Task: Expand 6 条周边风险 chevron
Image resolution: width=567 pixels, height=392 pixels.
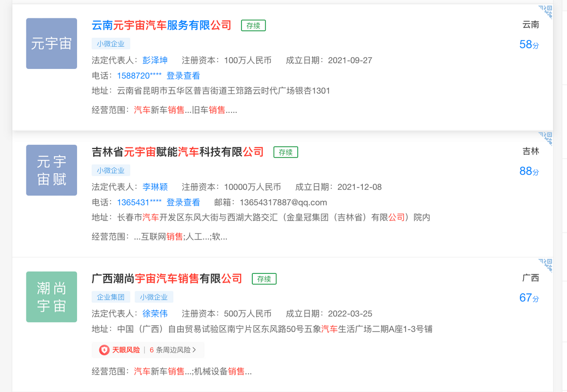Action: (194, 350)
